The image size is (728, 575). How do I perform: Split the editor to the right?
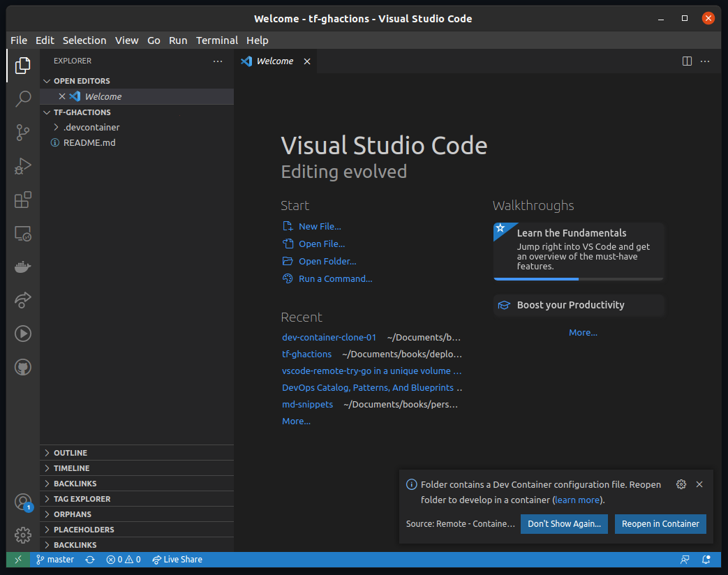point(687,61)
